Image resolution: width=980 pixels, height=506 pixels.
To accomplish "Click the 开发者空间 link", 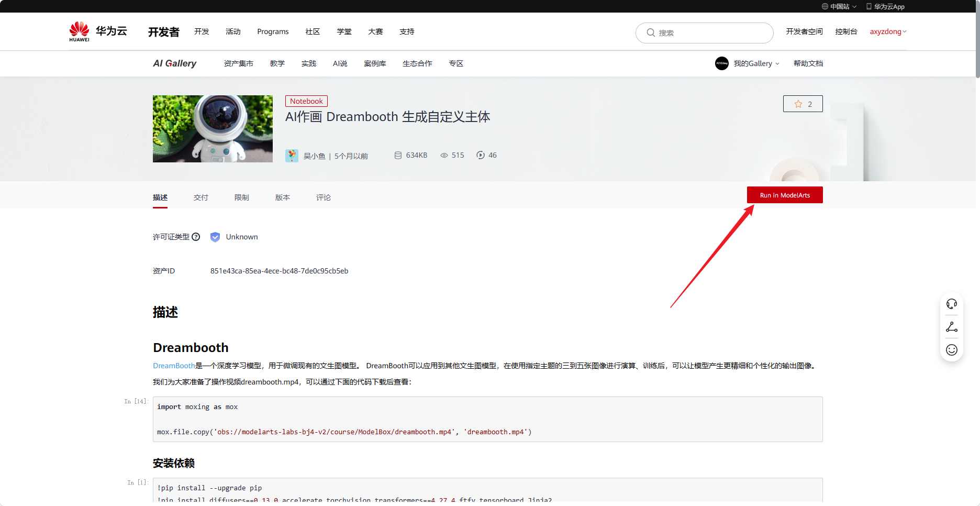I will coord(804,31).
